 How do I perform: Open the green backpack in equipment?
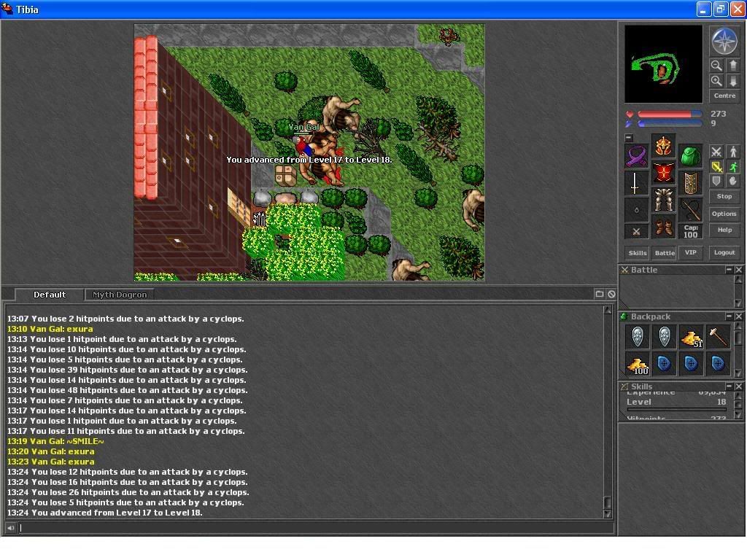(690, 156)
